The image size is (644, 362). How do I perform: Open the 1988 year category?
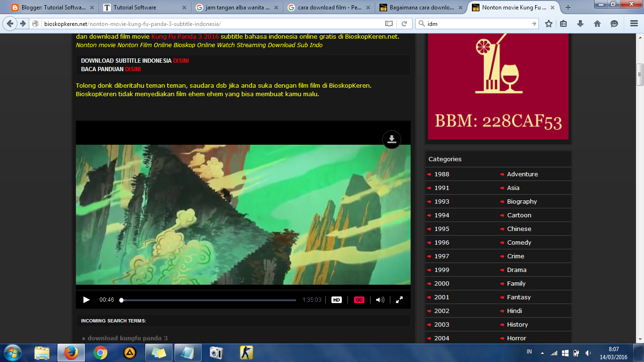point(442,174)
